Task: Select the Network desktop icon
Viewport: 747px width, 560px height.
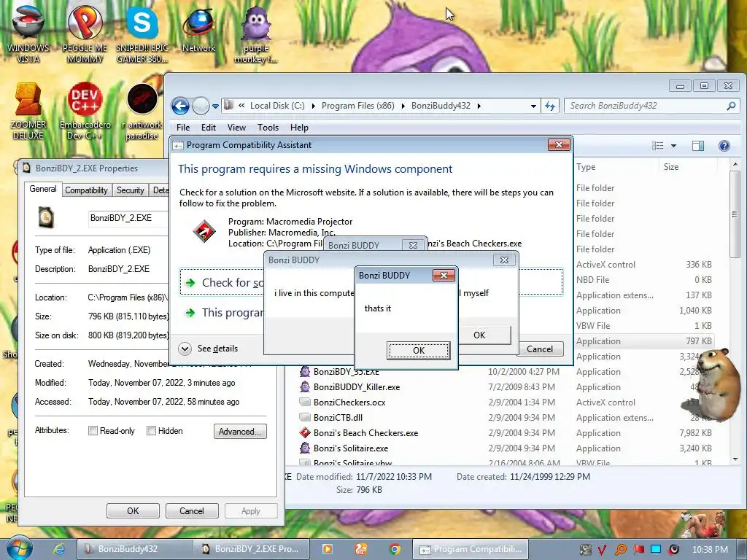Action: click(198, 29)
